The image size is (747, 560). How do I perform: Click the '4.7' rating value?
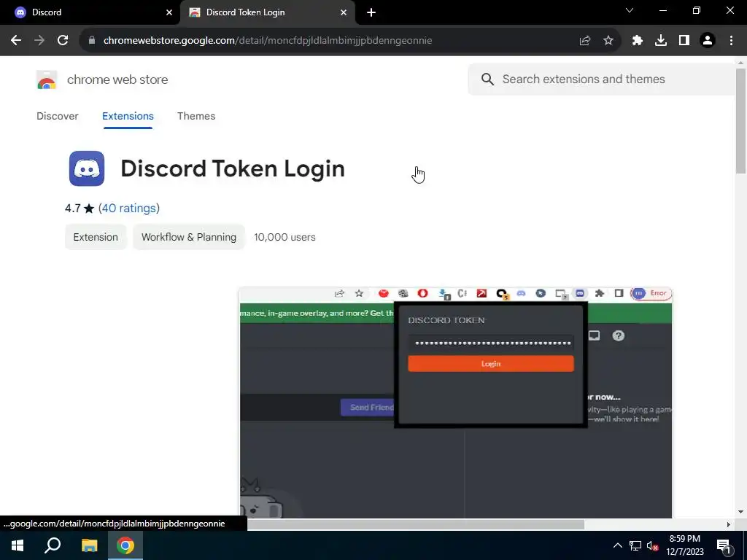73,209
